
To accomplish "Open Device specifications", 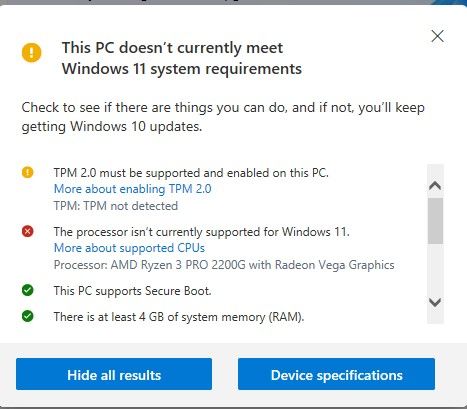I will tap(336, 374).
